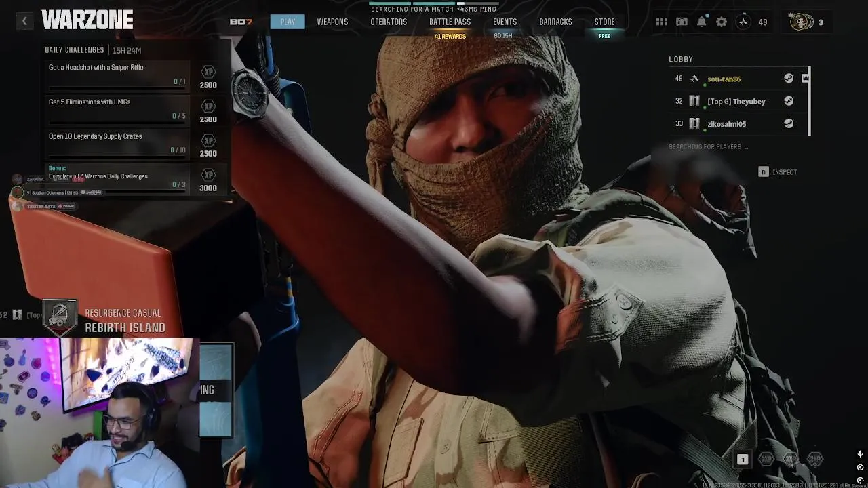Open the PLAY tab

coord(288,22)
